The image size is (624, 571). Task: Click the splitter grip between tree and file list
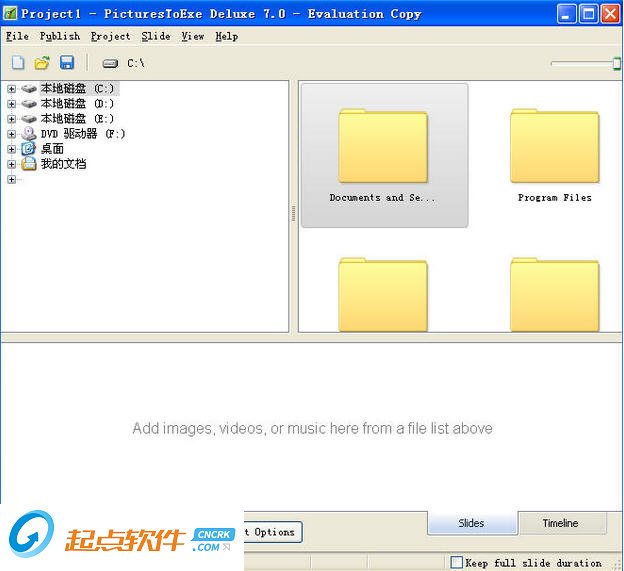tap(294, 214)
